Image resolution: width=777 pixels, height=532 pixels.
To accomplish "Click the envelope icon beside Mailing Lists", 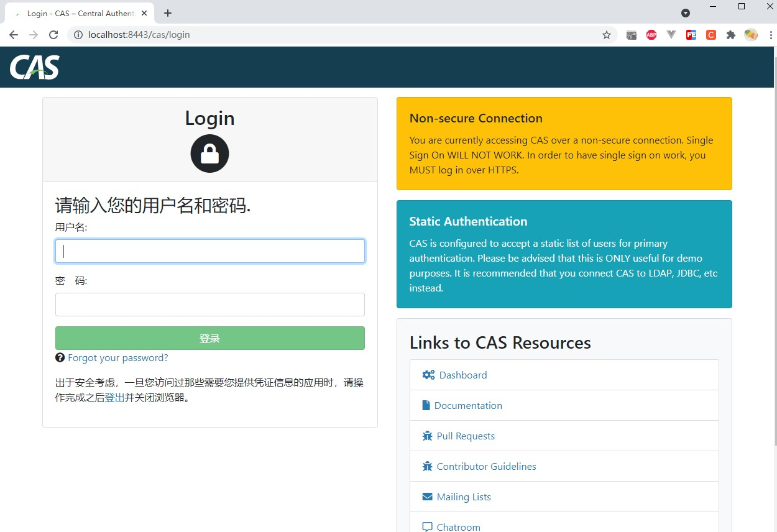I will [427, 497].
